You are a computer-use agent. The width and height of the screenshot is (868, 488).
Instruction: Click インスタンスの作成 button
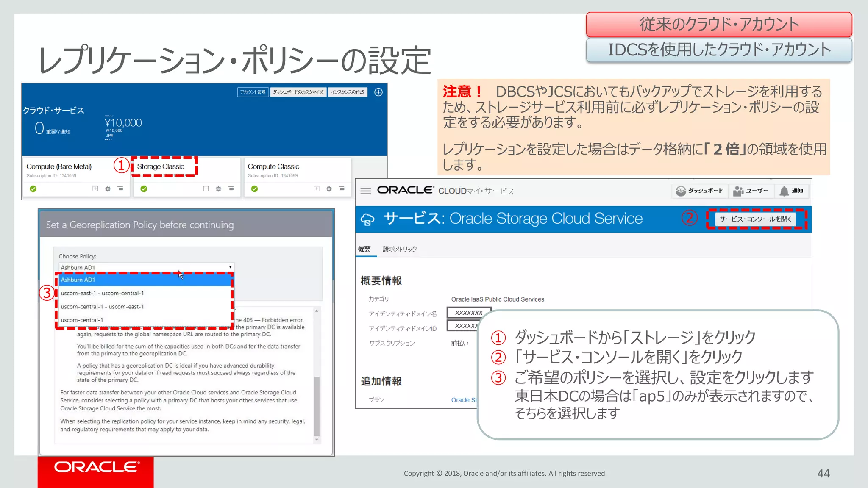tap(348, 92)
